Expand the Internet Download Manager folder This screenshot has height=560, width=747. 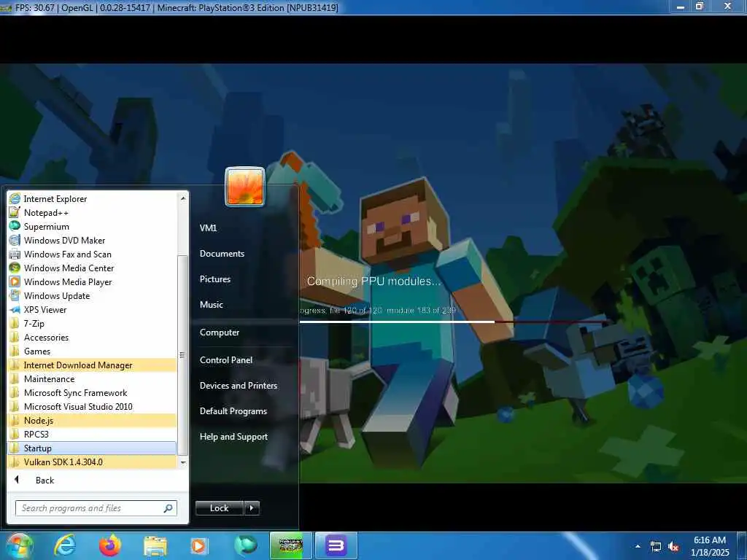tap(91, 365)
